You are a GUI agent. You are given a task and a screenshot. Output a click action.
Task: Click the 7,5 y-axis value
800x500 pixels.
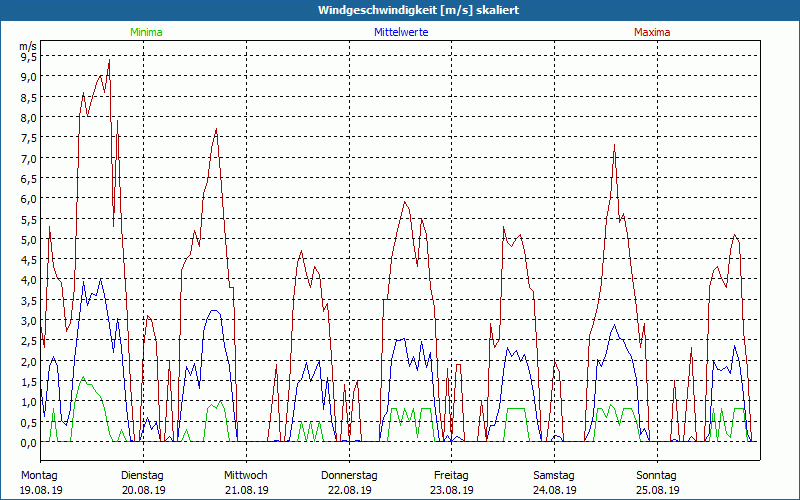point(29,138)
